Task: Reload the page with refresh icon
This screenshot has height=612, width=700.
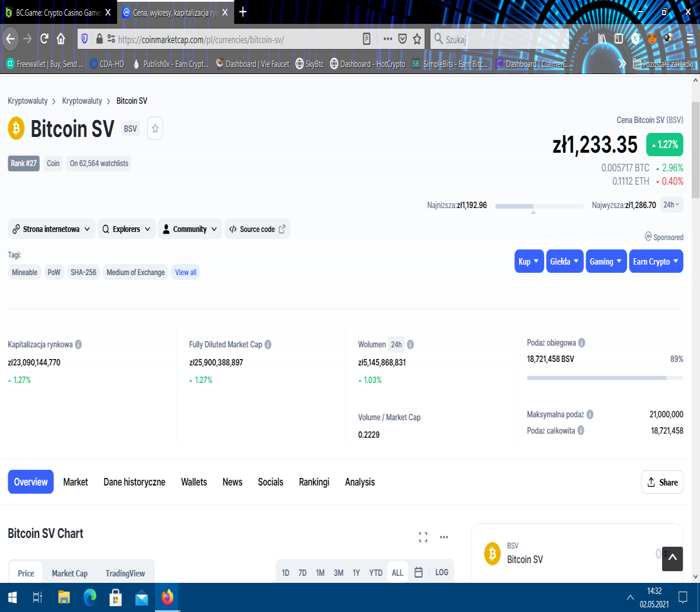Action: click(x=44, y=39)
